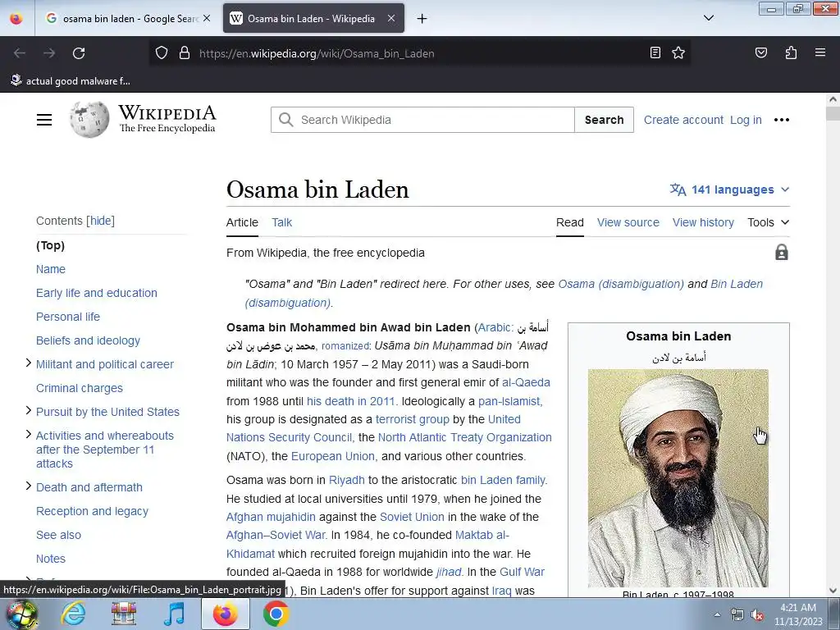Click the muted volume tray icon
840x630 pixels.
[757, 615]
